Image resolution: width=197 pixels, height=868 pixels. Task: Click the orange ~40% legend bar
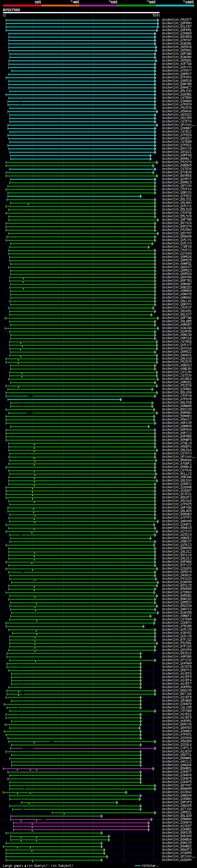coord(60,6)
